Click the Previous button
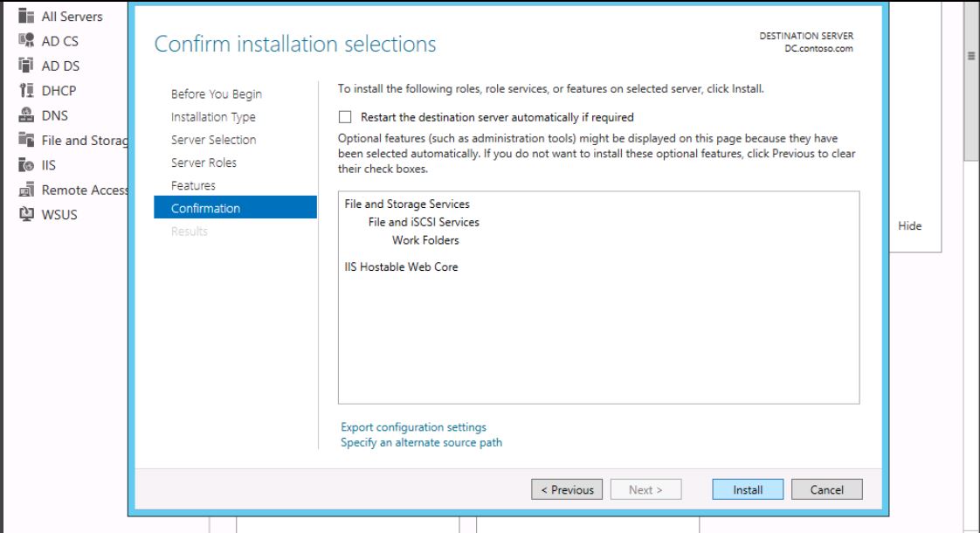The height and width of the screenshot is (533, 980). [567, 490]
